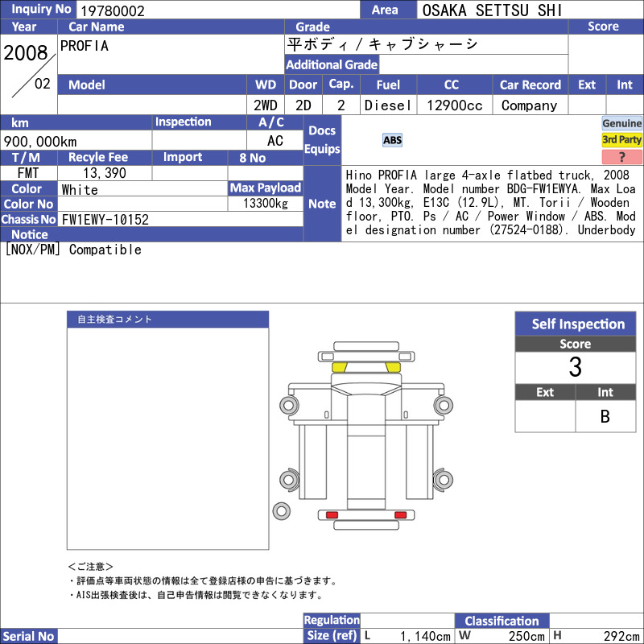Click inquiry number 19780002

[x=113, y=10]
